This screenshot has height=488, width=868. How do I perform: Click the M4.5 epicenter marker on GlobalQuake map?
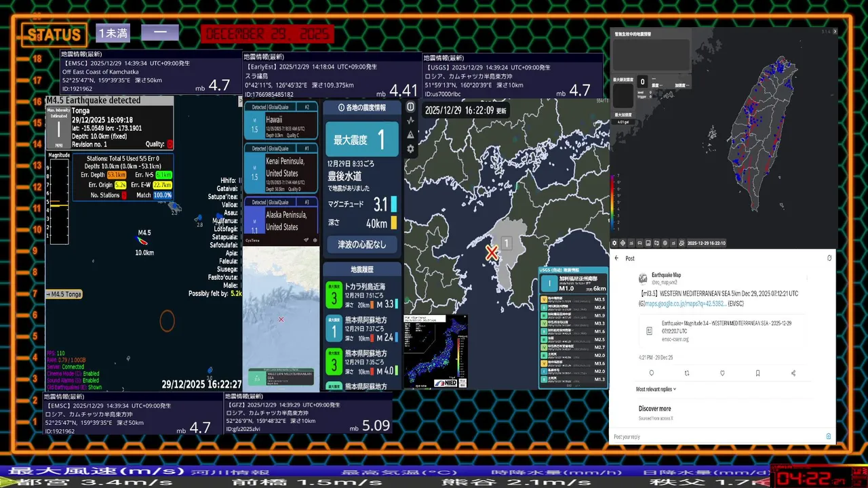[x=142, y=240]
